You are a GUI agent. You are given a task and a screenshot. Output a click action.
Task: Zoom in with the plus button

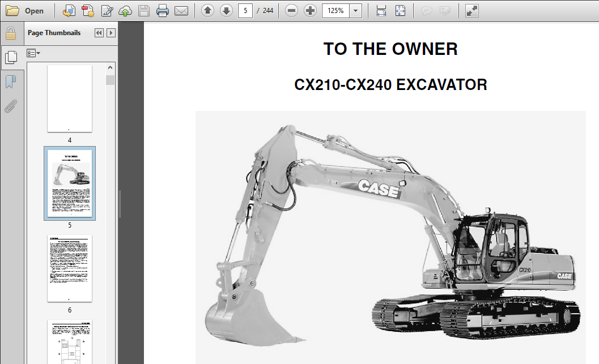point(310,11)
